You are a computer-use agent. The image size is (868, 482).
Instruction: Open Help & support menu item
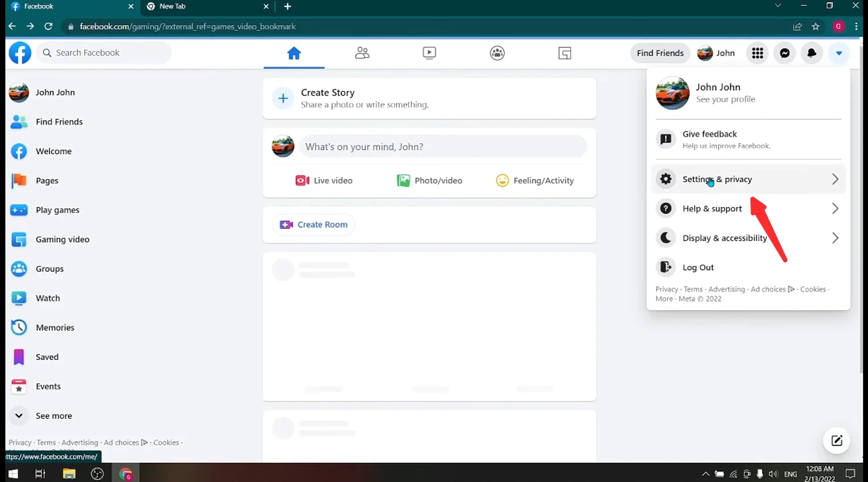click(748, 208)
